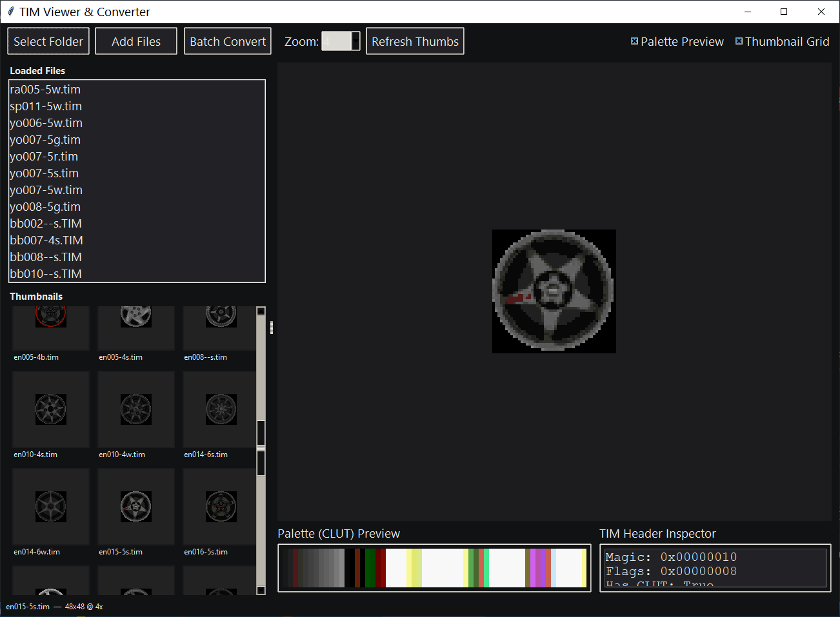Click the feather app icon in title bar

[x=10, y=12]
